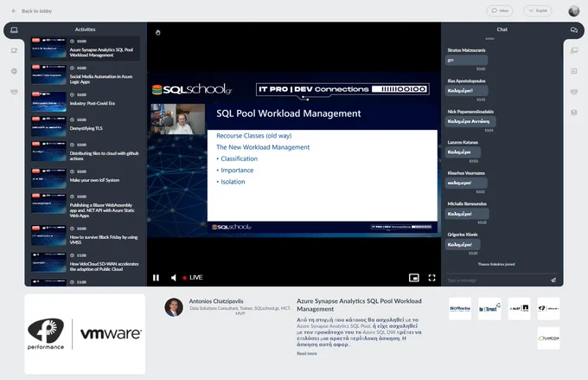Expand description with Read more

(x=307, y=353)
